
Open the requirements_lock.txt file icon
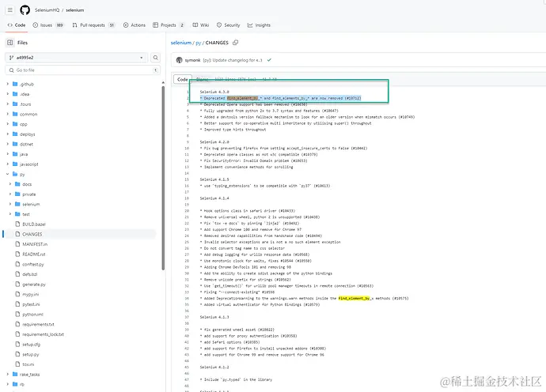(x=17, y=334)
